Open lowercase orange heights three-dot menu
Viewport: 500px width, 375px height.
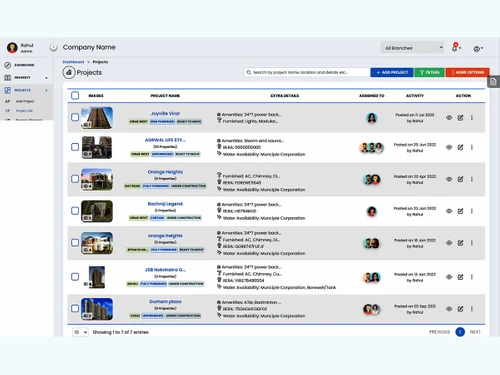click(x=472, y=243)
